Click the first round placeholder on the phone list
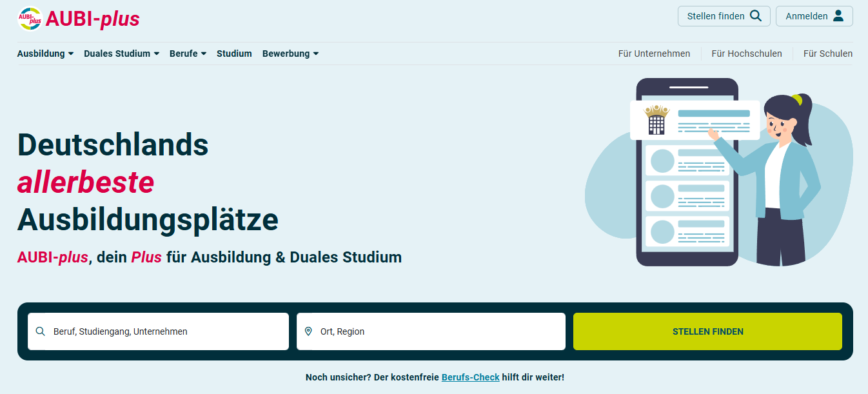Image resolution: width=868 pixels, height=394 pixels. click(662, 161)
